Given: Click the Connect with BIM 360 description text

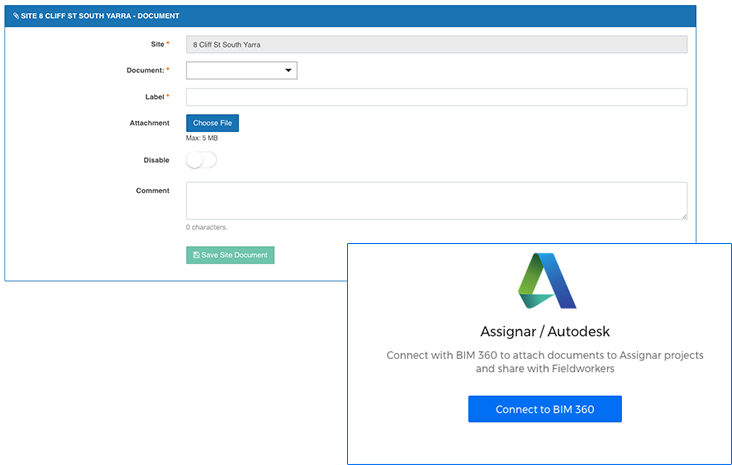Looking at the screenshot, I should click(x=545, y=362).
